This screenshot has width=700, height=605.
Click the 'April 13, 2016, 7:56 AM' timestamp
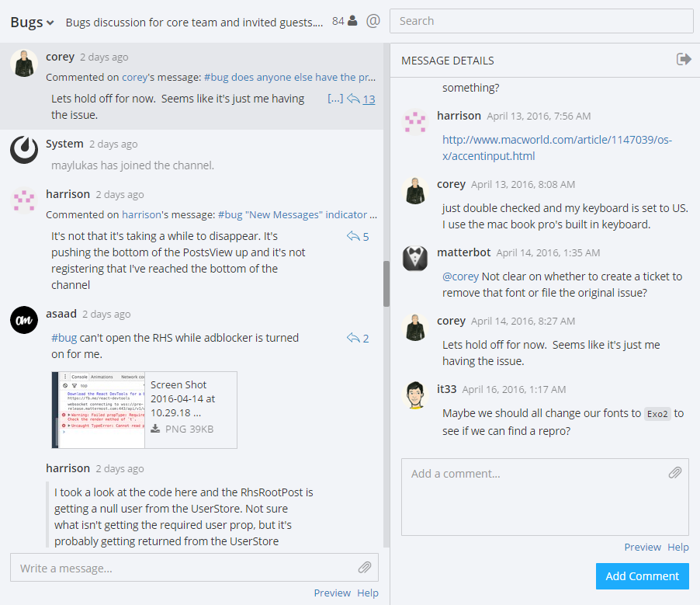[x=539, y=116]
